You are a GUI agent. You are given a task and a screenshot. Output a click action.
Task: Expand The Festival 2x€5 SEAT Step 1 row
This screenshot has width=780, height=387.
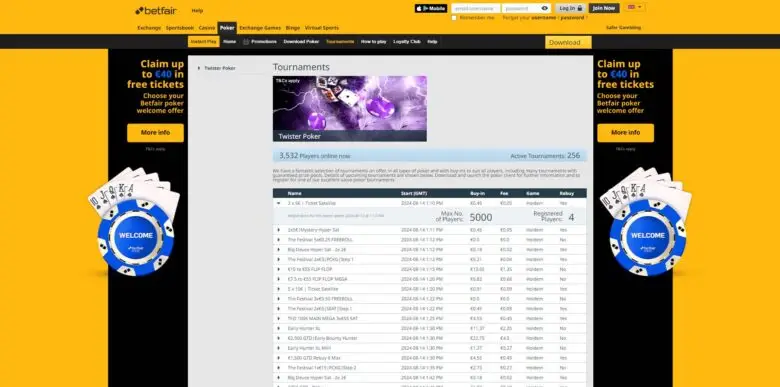click(x=279, y=309)
